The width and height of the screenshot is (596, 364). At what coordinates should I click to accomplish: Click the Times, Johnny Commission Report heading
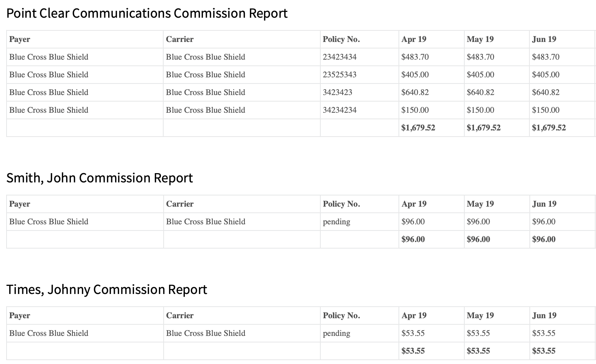[107, 290]
